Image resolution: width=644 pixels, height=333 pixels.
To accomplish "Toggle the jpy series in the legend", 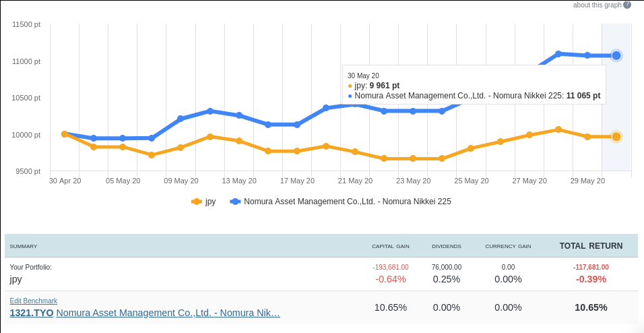I will click(x=210, y=202).
